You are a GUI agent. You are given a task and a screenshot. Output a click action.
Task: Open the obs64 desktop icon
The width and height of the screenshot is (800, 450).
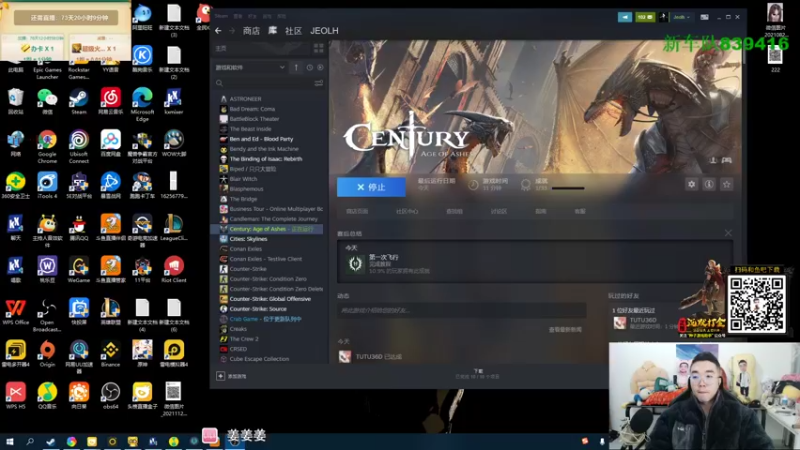(x=110, y=396)
